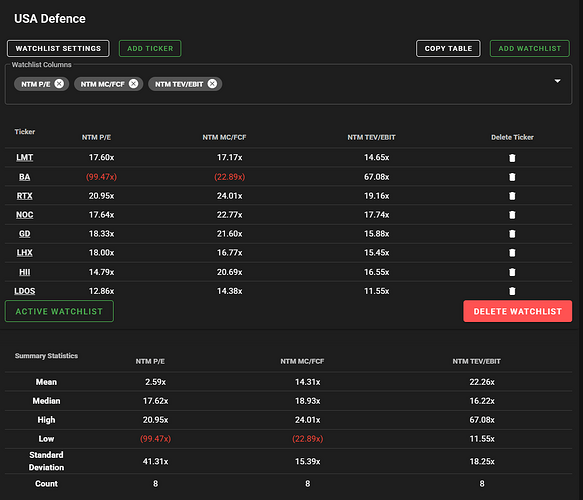Open the BA ticker link
The height and width of the screenshot is (500, 583).
point(25,177)
